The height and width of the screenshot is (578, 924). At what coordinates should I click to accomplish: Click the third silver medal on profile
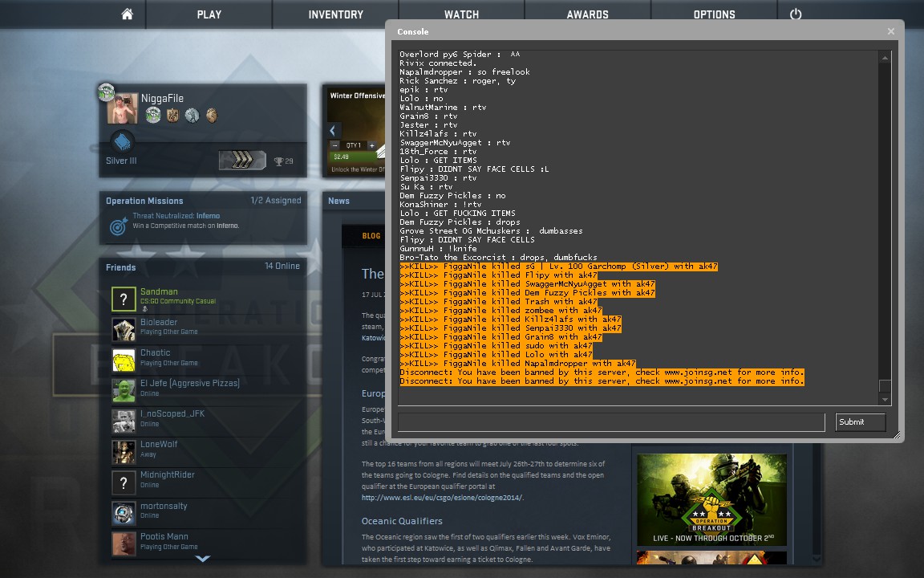[x=192, y=115]
